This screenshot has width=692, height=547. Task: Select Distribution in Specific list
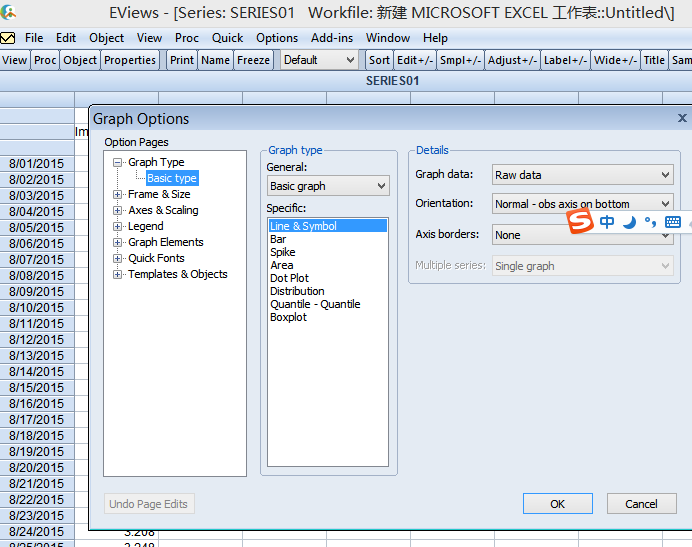pyautogui.click(x=328, y=291)
